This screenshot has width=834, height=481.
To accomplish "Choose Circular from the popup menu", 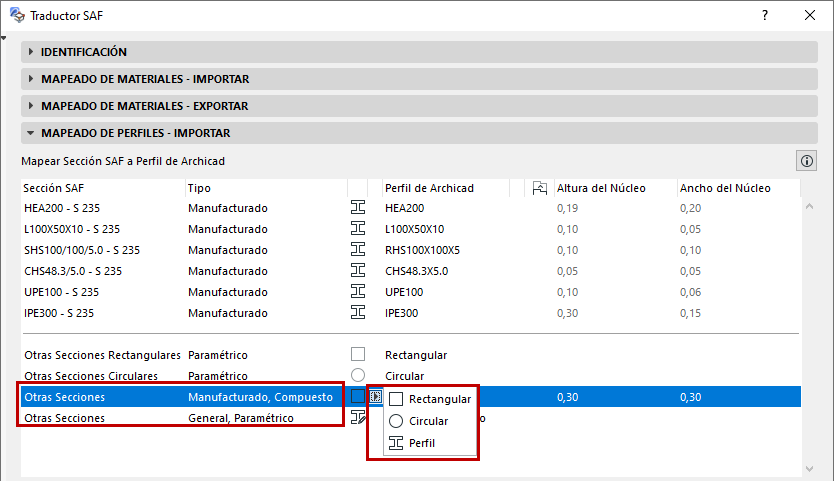I will click(430, 421).
